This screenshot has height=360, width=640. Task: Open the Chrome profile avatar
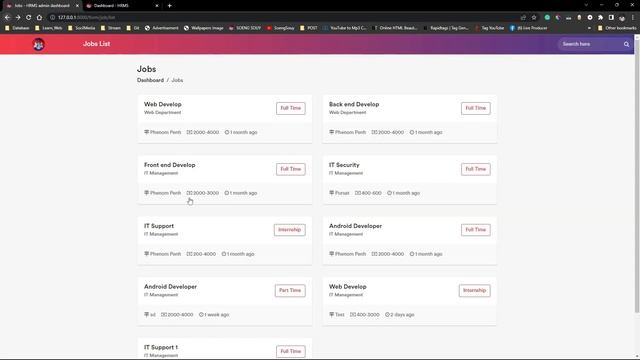coord(622,18)
